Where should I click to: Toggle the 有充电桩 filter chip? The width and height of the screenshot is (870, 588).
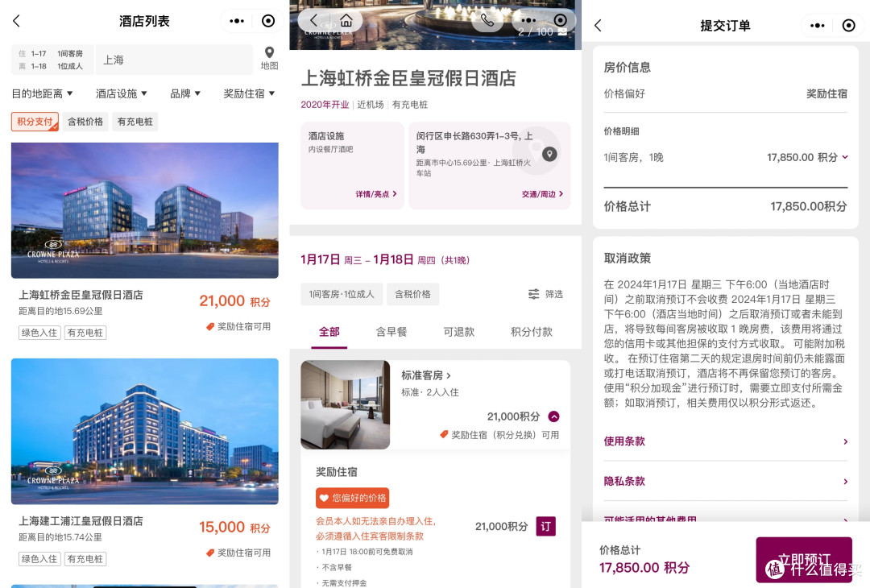[x=135, y=122]
